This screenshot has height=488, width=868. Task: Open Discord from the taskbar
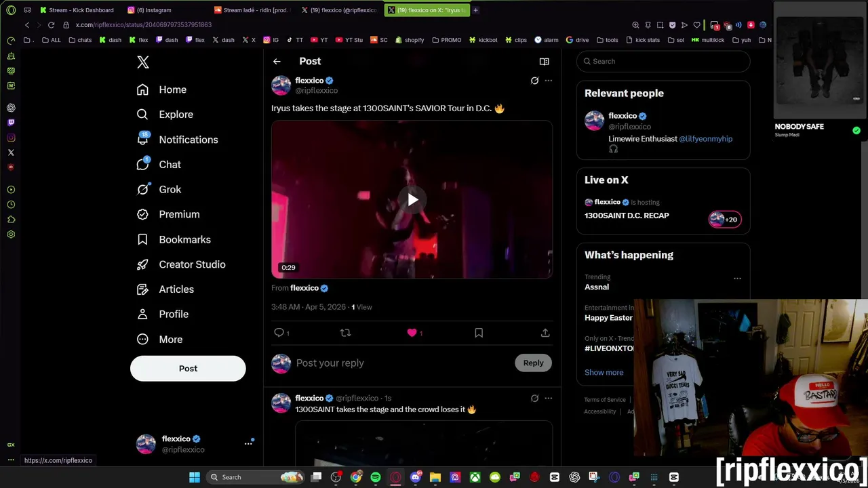[x=415, y=477]
